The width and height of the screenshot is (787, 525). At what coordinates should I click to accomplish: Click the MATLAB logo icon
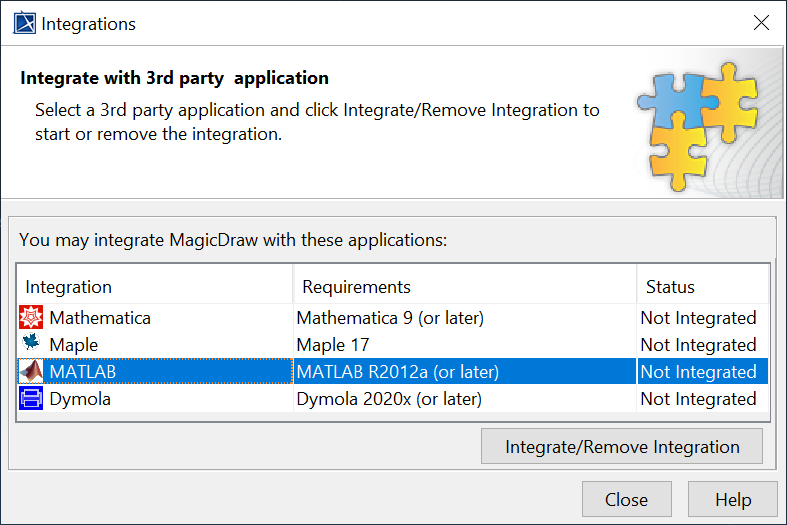click(31, 372)
